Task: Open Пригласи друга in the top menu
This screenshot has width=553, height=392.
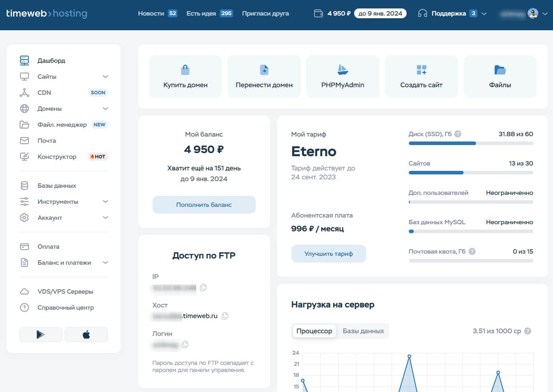Action: [266, 13]
